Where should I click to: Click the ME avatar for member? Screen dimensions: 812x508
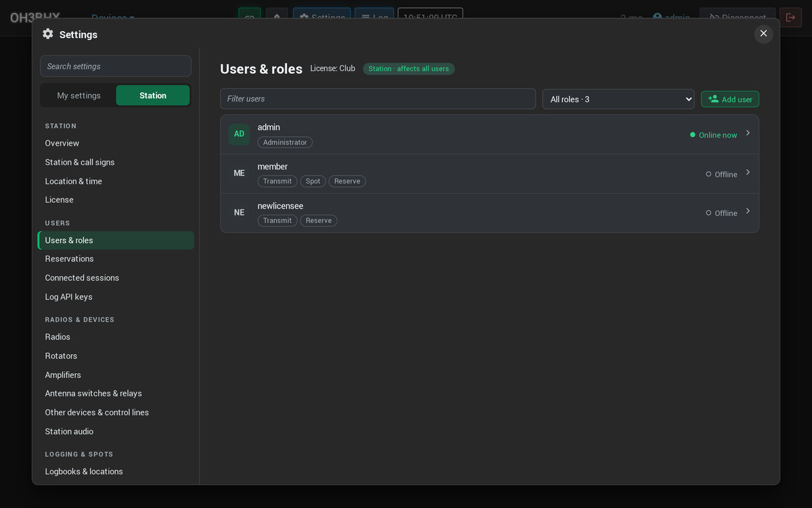[x=239, y=173]
